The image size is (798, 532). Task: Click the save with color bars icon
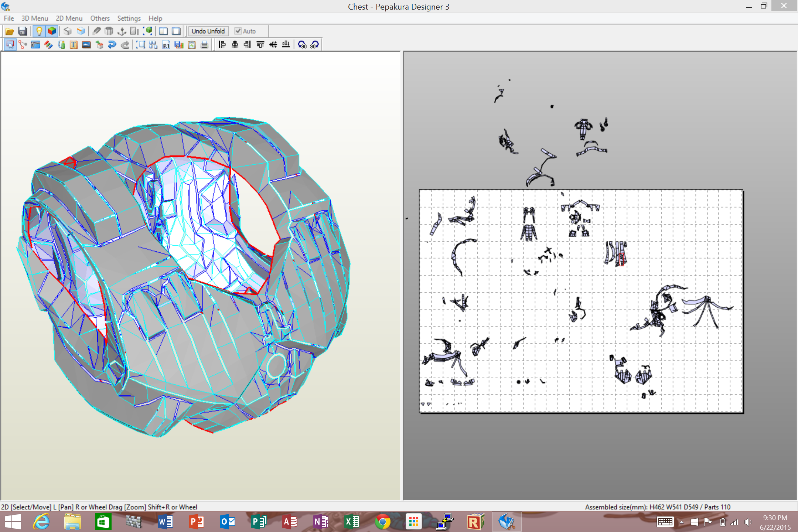tap(179, 45)
